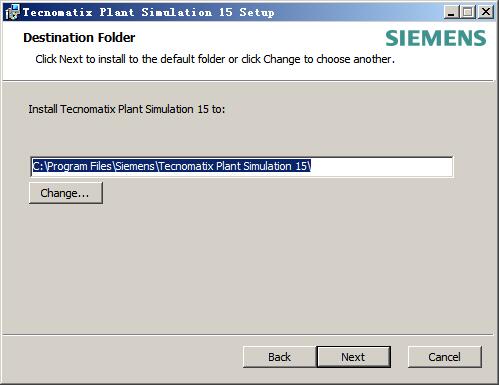Cancel the Plant Simulation setup
The image size is (499, 385).
click(x=445, y=357)
